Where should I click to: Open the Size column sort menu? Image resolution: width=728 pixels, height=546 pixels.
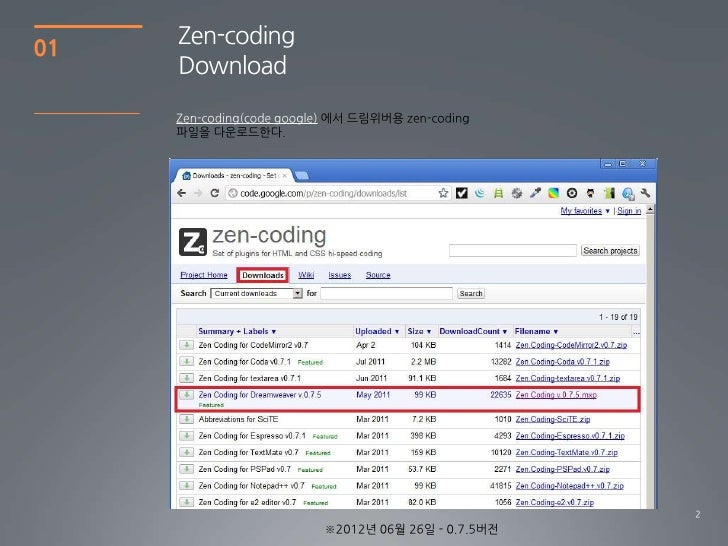pyautogui.click(x=419, y=331)
